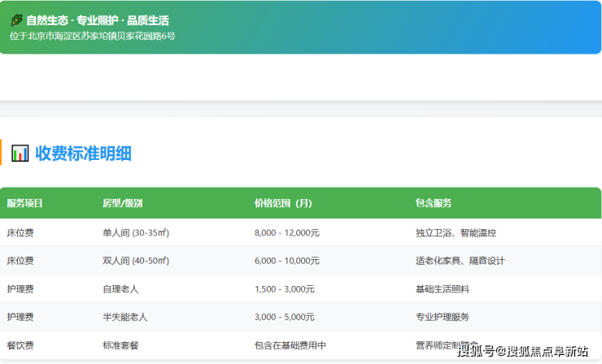Select the 半失能老人 row cell
Screen dimensions: 602x364
tap(124, 317)
